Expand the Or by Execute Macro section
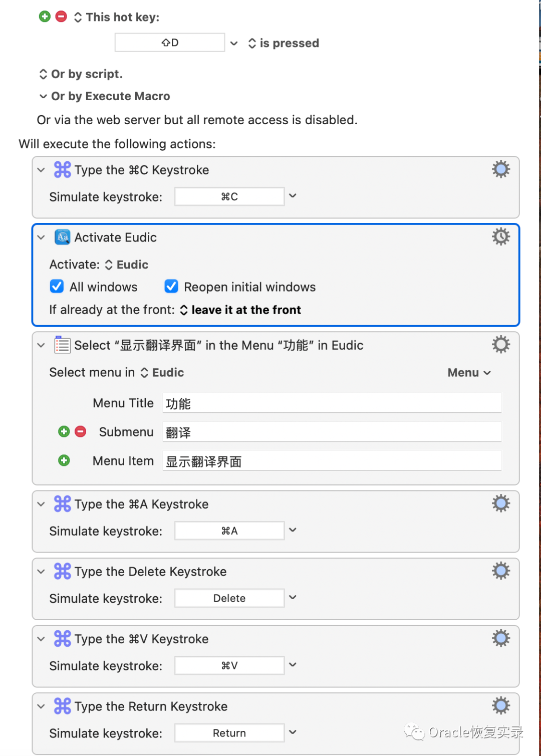Viewport: 541px width, 756px height. [x=44, y=96]
